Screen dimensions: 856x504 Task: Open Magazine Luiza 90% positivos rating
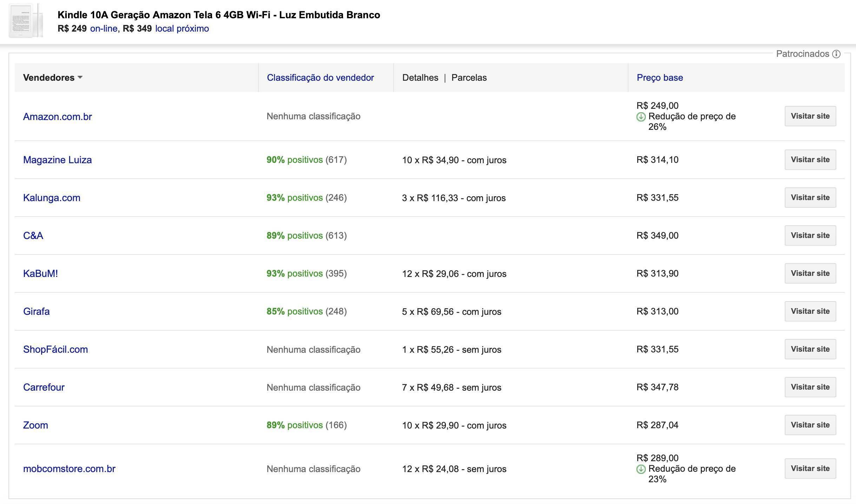coord(295,160)
